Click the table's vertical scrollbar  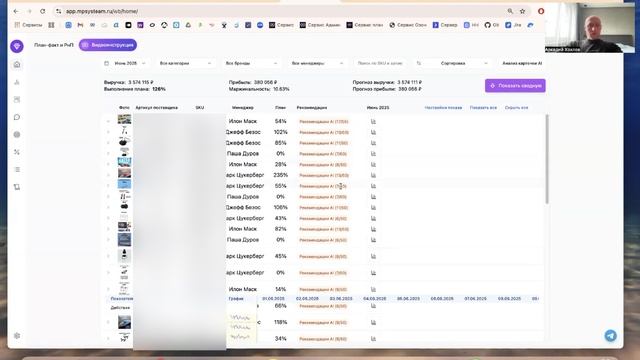[547, 159]
